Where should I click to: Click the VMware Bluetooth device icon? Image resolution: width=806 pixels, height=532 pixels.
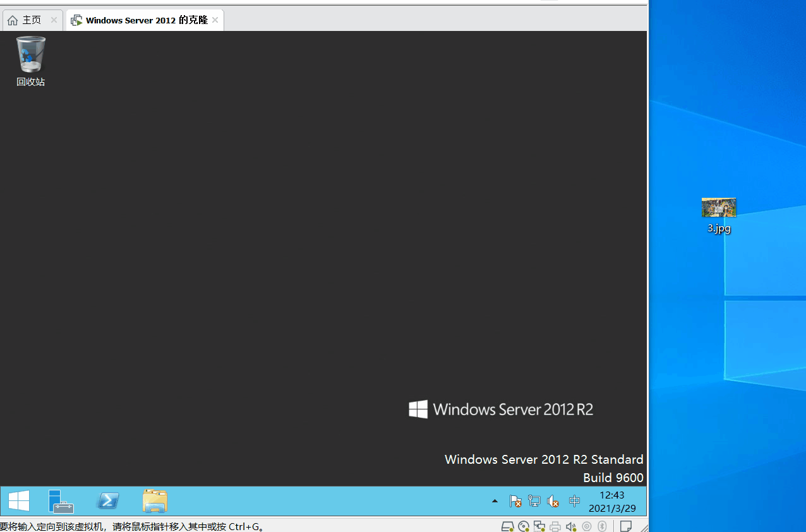coord(603,526)
